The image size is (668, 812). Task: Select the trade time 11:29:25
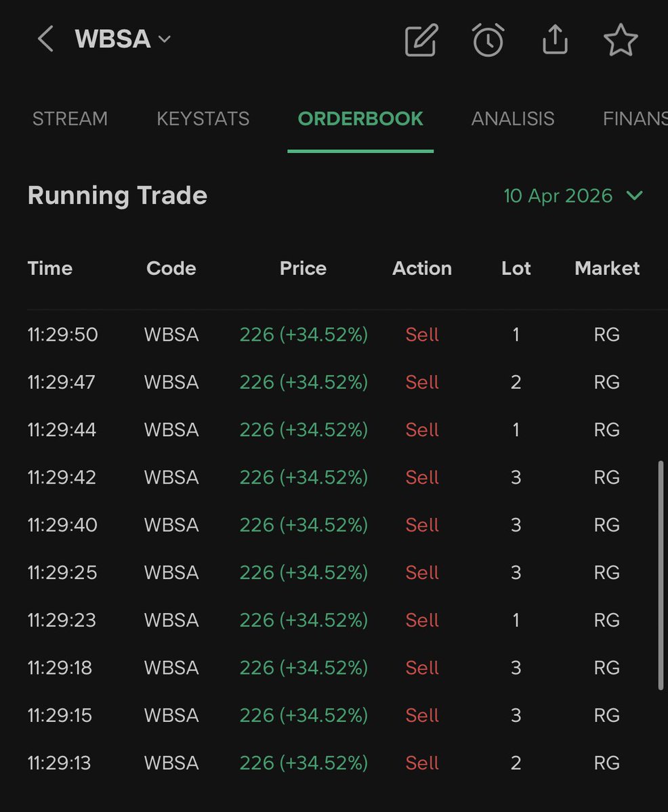(x=62, y=573)
